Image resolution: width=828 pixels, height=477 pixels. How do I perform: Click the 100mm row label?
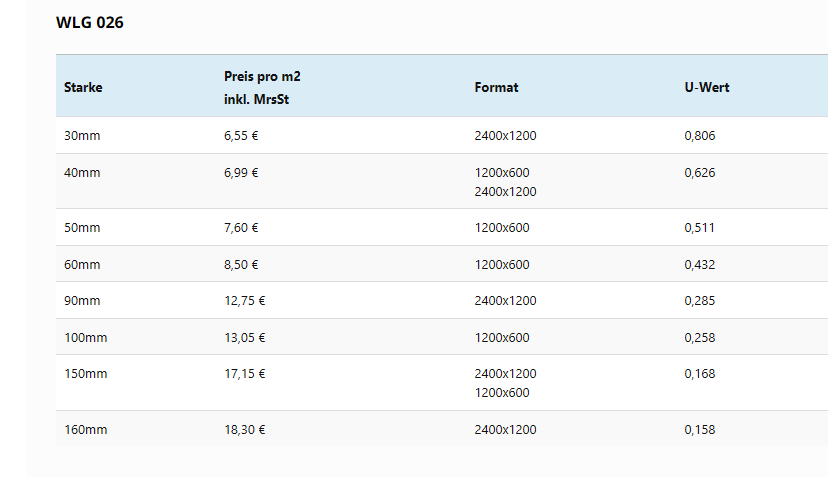[x=85, y=338]
